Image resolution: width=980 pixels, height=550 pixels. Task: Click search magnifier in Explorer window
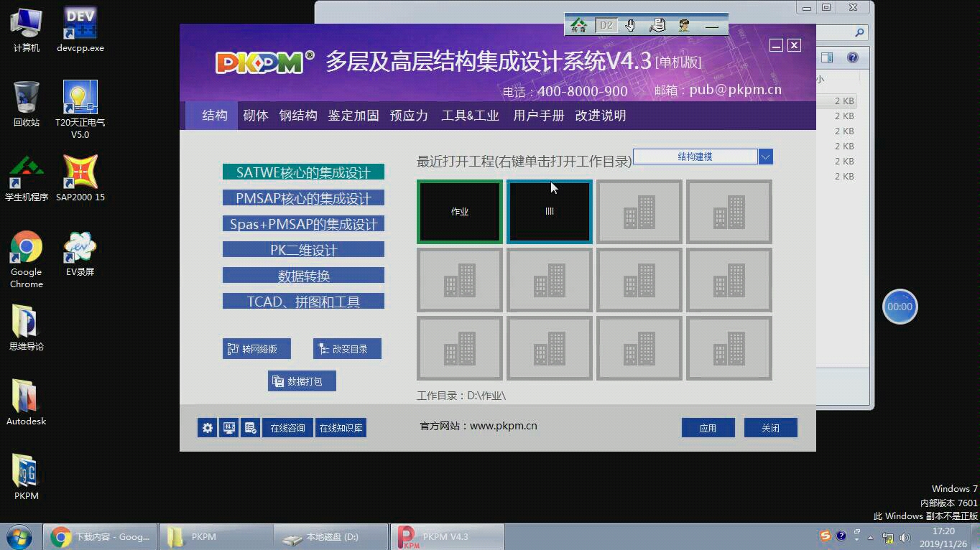(859, 32)
